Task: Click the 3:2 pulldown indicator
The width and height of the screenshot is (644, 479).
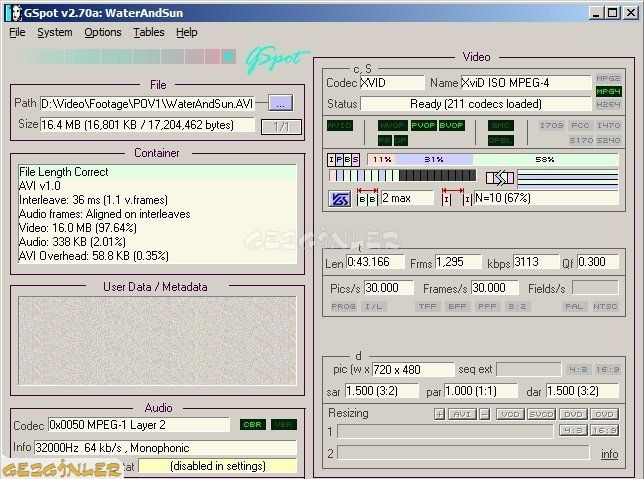Action: click(517, 306)
